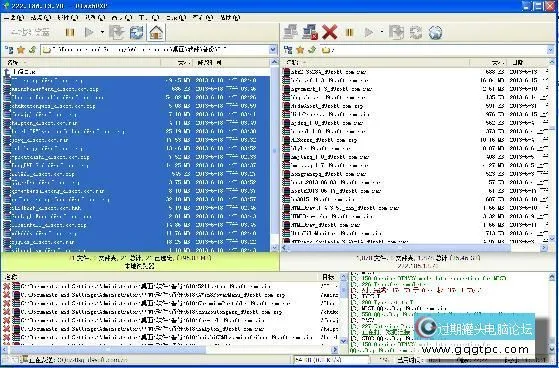
Task: Click the log pane scroll-up arrow
Action: (x=552, y=277)
